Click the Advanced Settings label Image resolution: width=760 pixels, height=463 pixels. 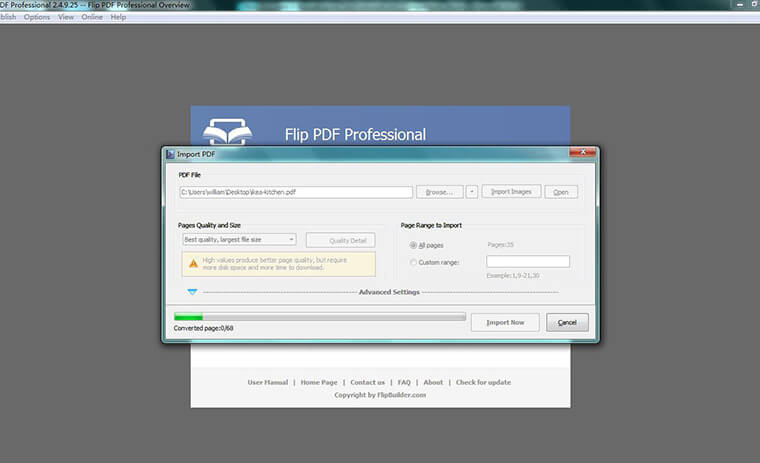389,292
